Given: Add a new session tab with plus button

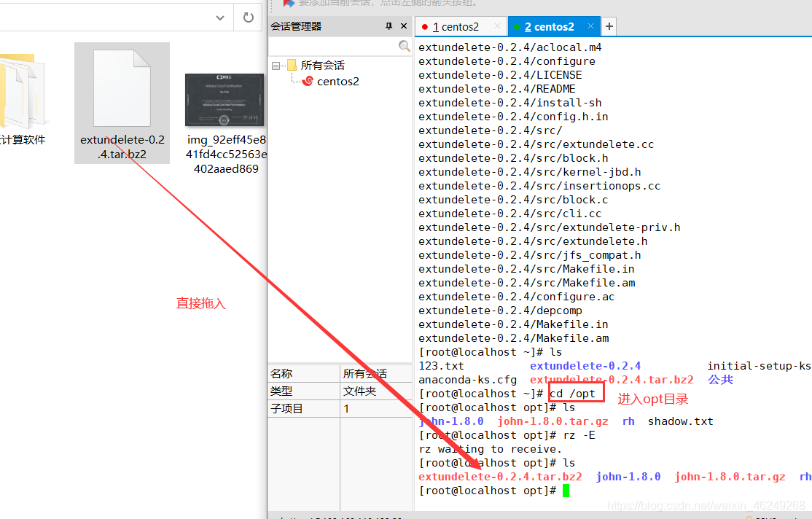Looking at the screenshot, I should coord(609,26).
